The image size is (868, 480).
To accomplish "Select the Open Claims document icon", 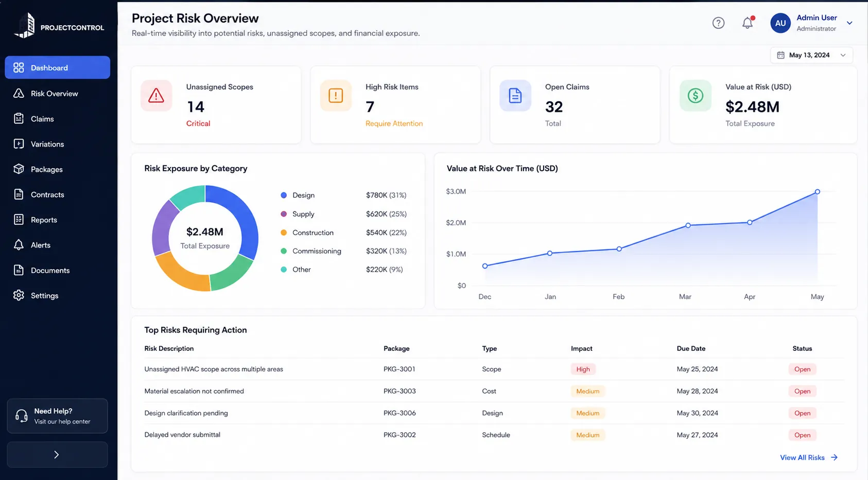I will pos(515,96).
